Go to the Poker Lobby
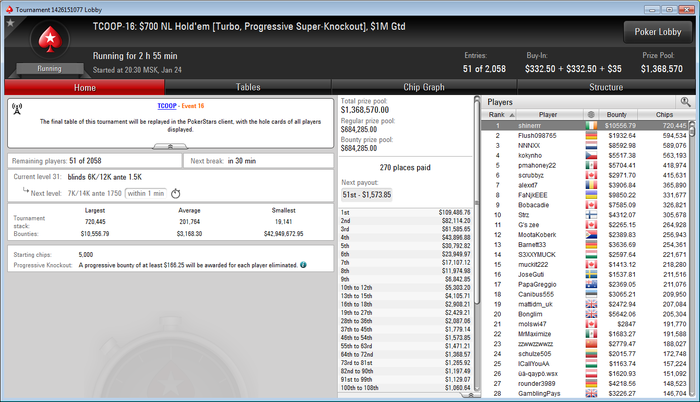The image size is (700, 402). (658, 32)
